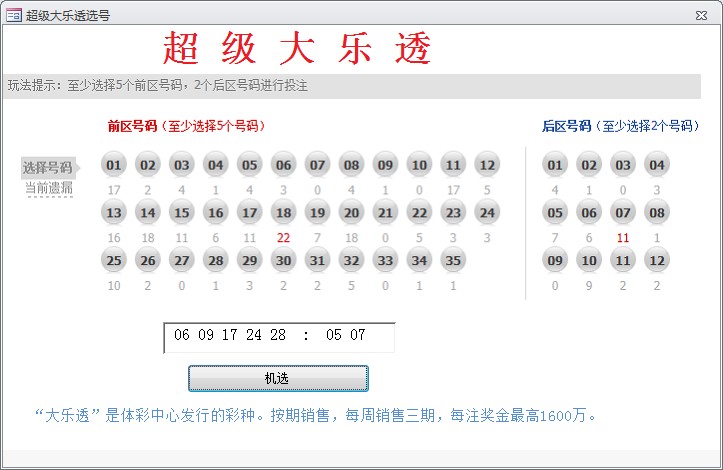Click red missed count 11 under back 07

point(622,238)
